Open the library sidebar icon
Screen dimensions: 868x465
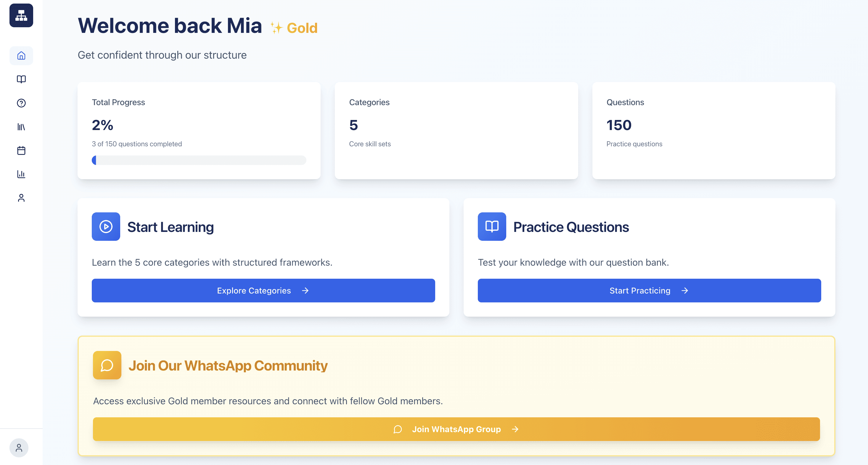[x=21, y=127]
